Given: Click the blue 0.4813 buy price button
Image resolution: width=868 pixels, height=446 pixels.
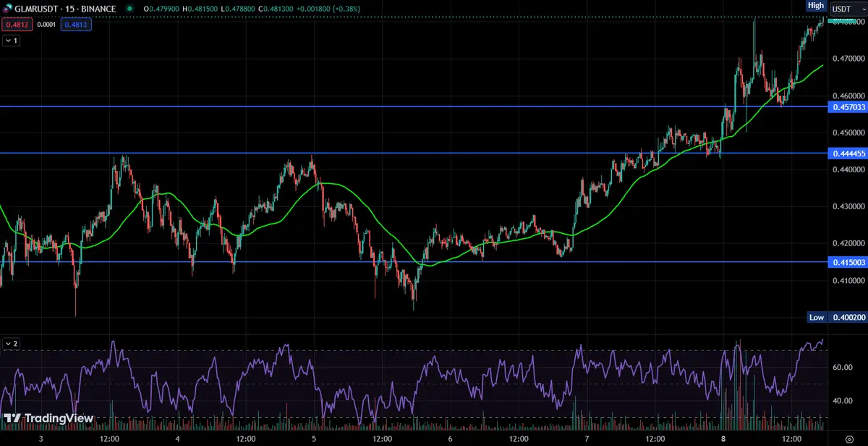Looking at the screenshot, I should click(76, 24).
